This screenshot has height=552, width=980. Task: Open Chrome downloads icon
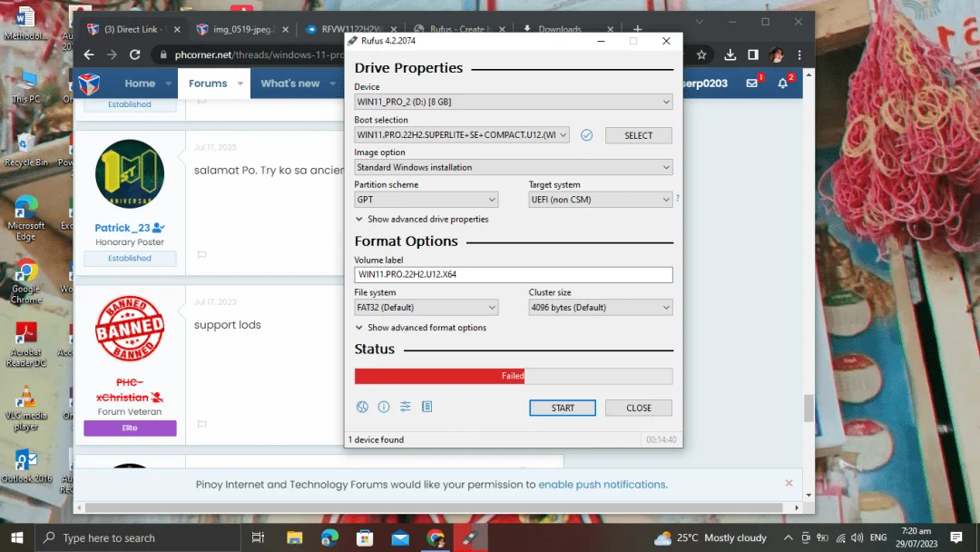(730, 55)
